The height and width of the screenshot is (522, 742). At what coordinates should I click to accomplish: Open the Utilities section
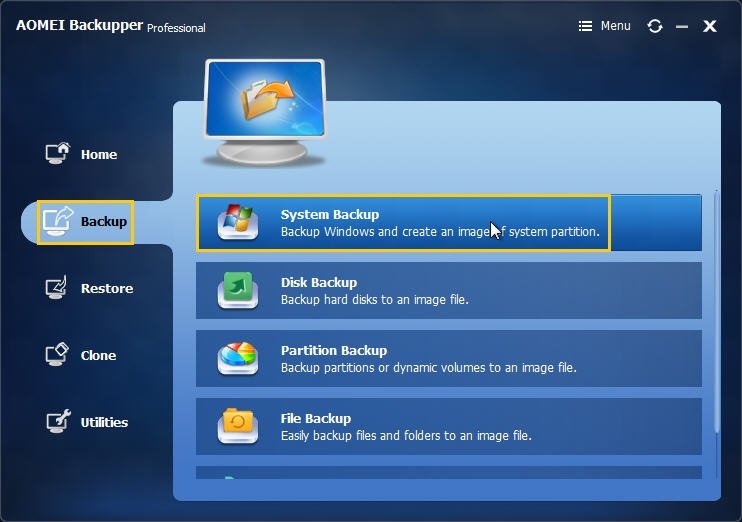[x=104, y=422]
